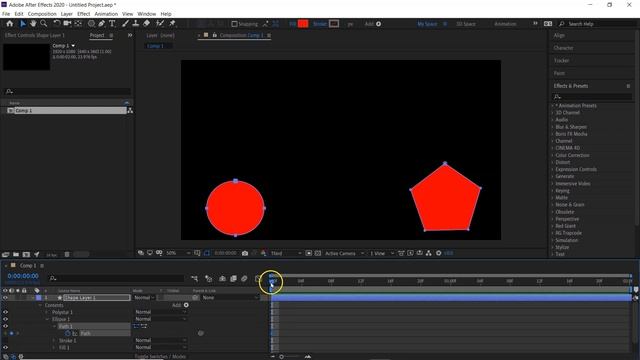The image size is (640, 360).
Task: Click the red Fill color swatch
Action: pyautogui.click(x=303, y=24)
